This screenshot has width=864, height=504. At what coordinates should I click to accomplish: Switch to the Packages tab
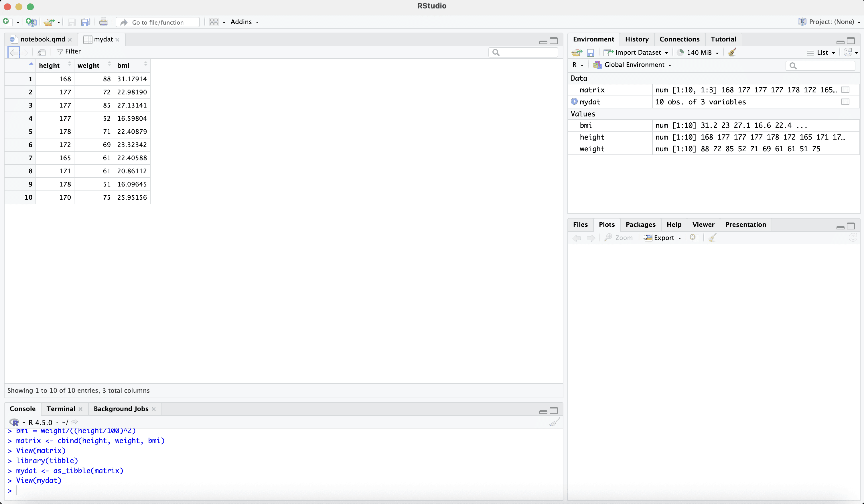click(640, 225)
